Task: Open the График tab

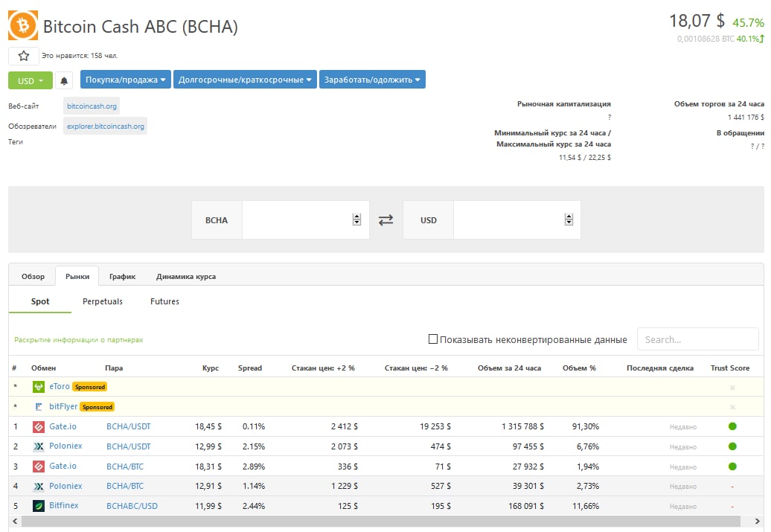Action: click(x=123, y=276)
